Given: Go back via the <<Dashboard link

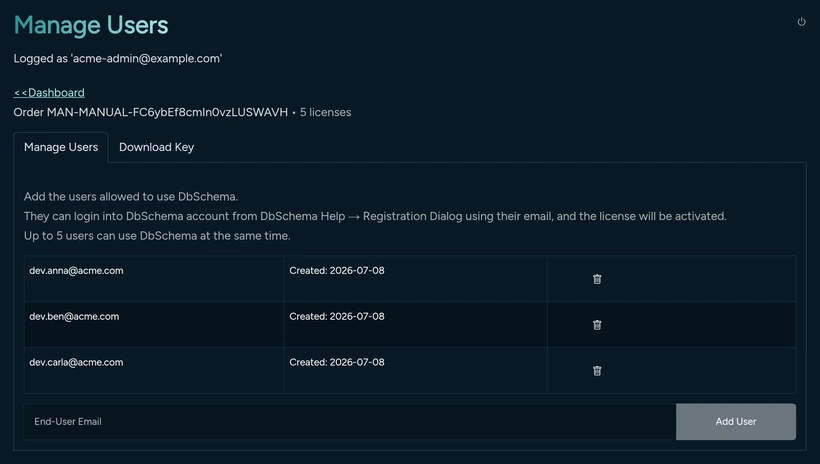Looking at the screenshot, I should coord(49,93).
